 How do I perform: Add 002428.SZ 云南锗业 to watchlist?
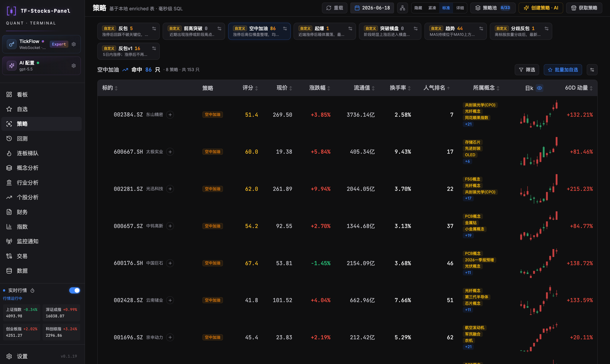point(170,300)
